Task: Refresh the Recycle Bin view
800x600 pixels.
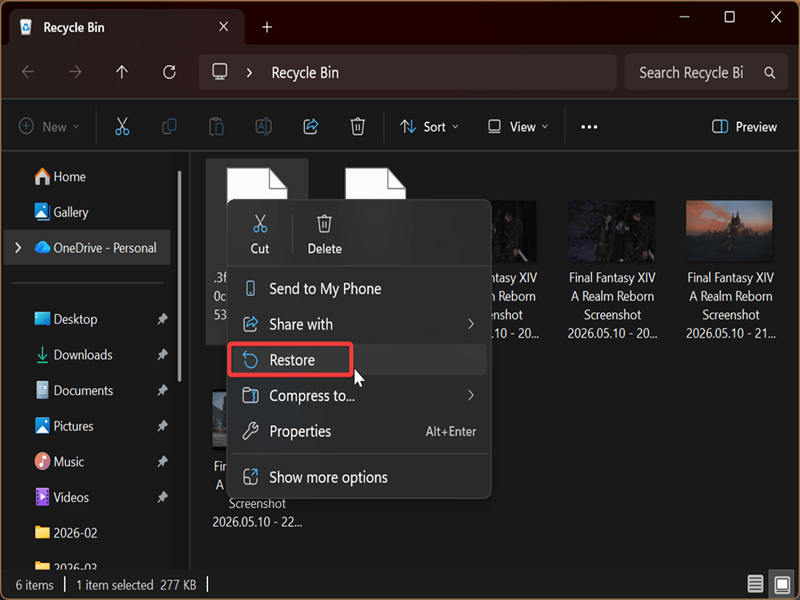Action: (x=169, y=72)
